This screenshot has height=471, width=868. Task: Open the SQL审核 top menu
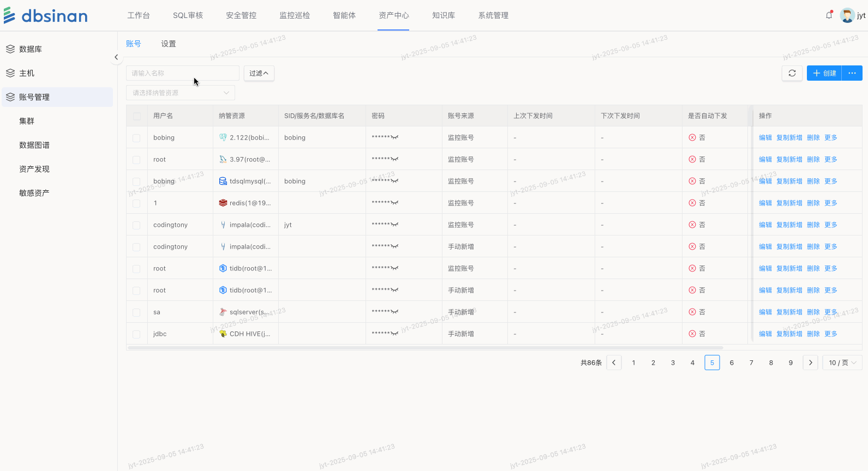(x=188, y=15)
